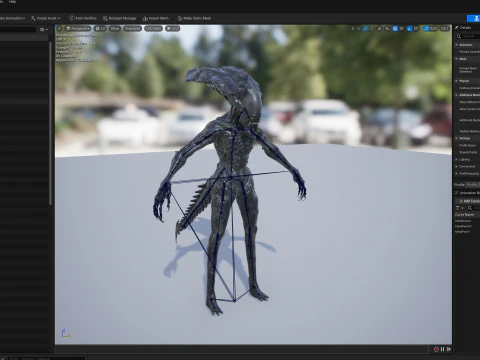Open Anim Notifies in toolbar
Image resolution: width=480 pixels, height=360 pixels.
pos(83,18)
